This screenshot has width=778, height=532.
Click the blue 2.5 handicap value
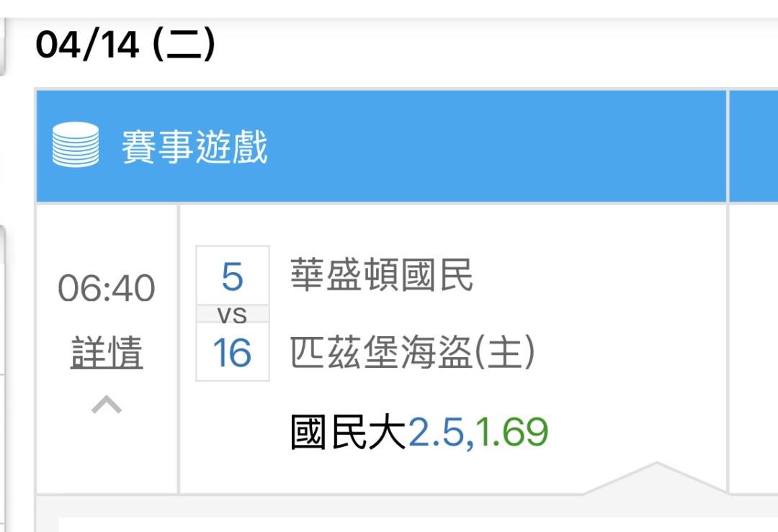point(436,432)
